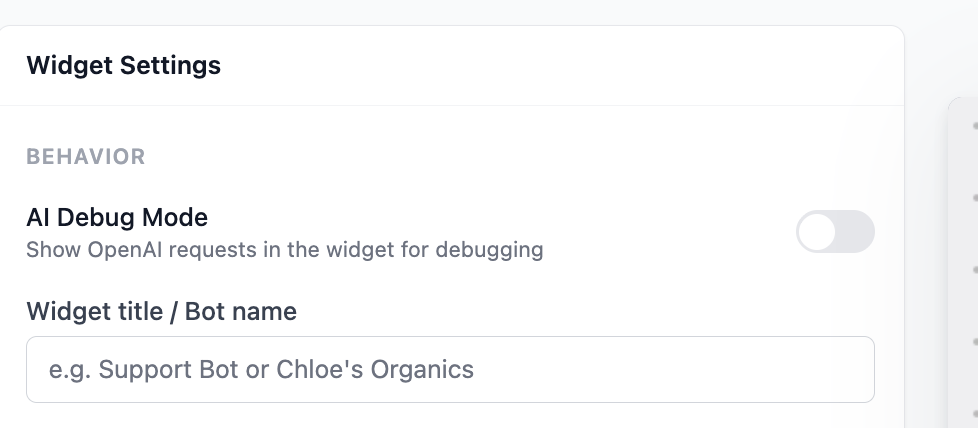Click the gray preview panel on the right
Image resolution: width=978 pixels, height=428 pixels.
coord(964,300)
